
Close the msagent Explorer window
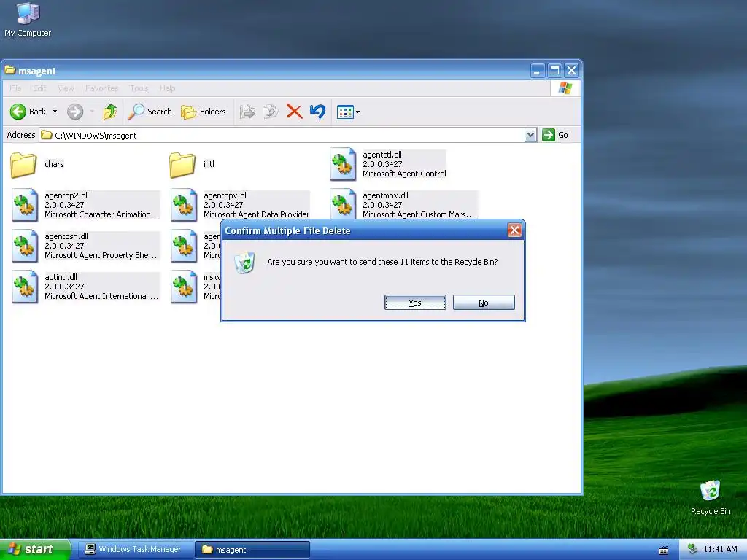572,71
